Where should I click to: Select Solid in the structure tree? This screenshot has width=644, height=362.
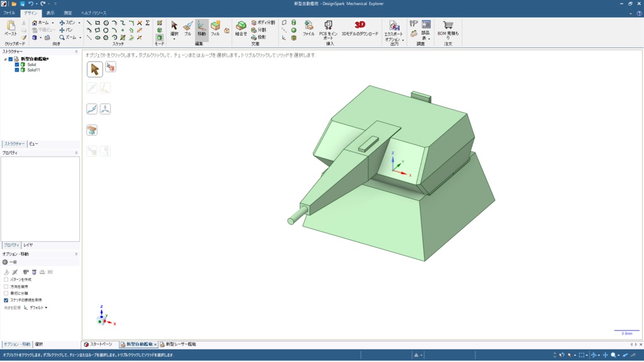coord(31,65)
